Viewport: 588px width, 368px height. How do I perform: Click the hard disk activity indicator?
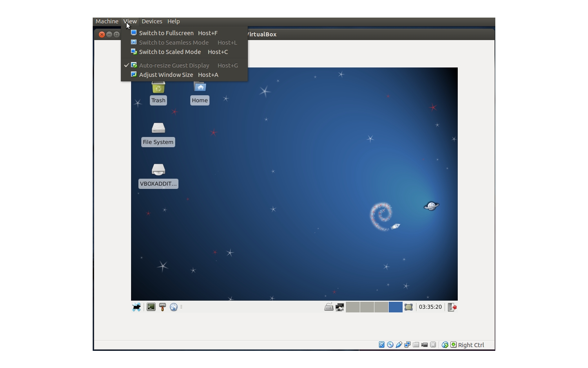click(x=381, y=345)
